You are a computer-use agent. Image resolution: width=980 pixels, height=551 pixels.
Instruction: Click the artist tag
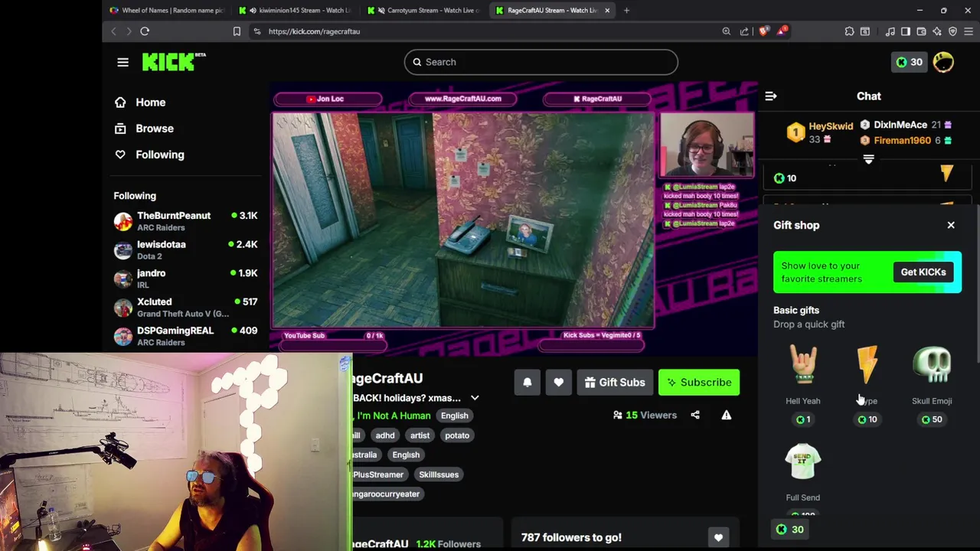(420, 435)
